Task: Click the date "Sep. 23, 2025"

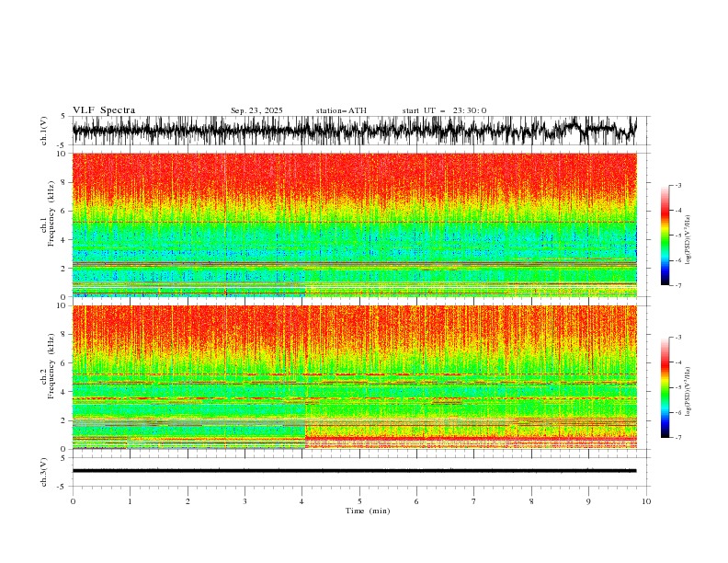Action: pos(256,110)
